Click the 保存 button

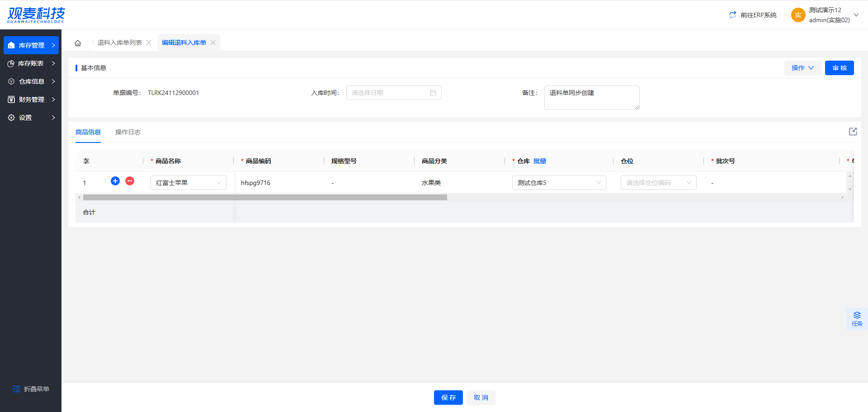pos(448,398)
